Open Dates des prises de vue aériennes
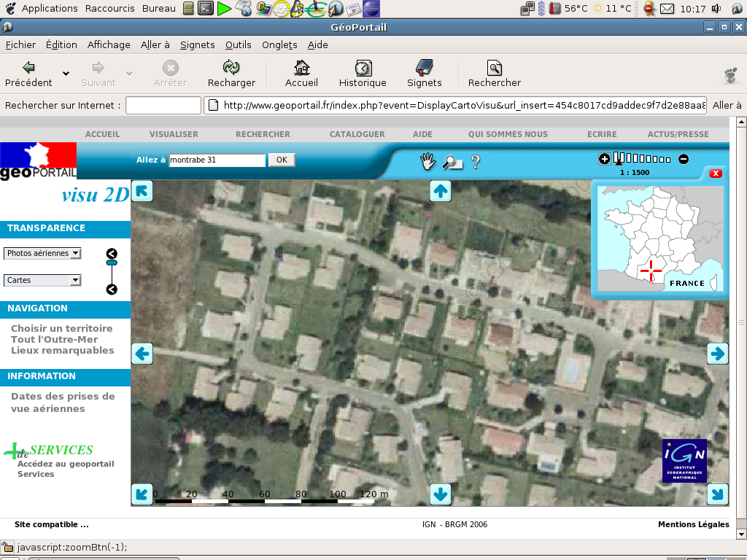Screen dimensions: 747x560 pos(63,402)
